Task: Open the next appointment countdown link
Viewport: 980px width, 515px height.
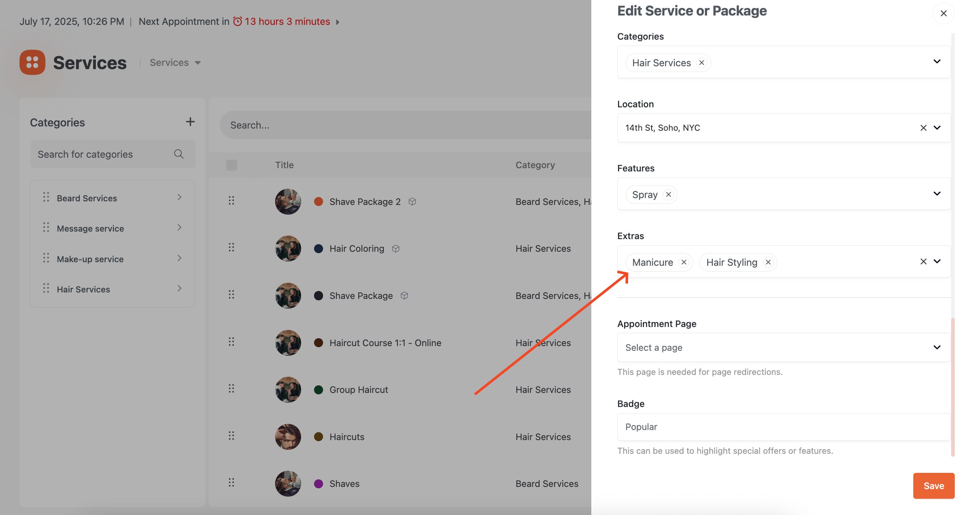Action: point(287,22)
